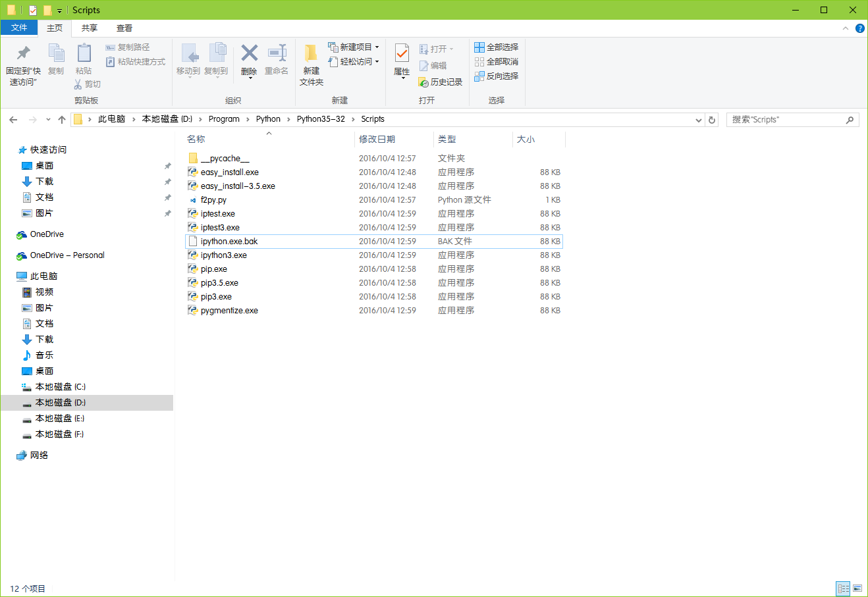
Task: Click 复制路径 in clipboard group
Action: [x=128, y=47]
